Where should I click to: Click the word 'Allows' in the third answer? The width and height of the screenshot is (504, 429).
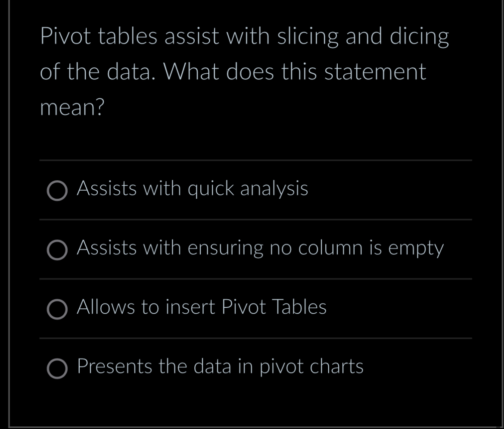point(106,307)
